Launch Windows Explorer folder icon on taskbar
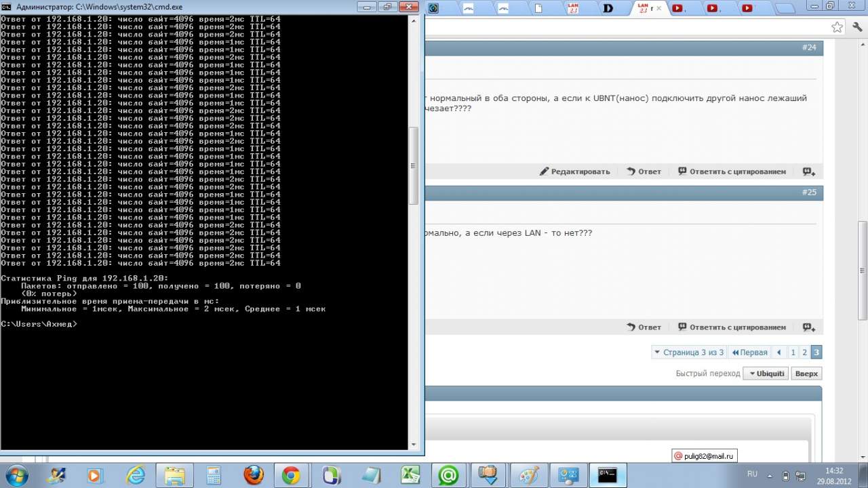The height and width of the screenshot is (488, 868). 174,476
